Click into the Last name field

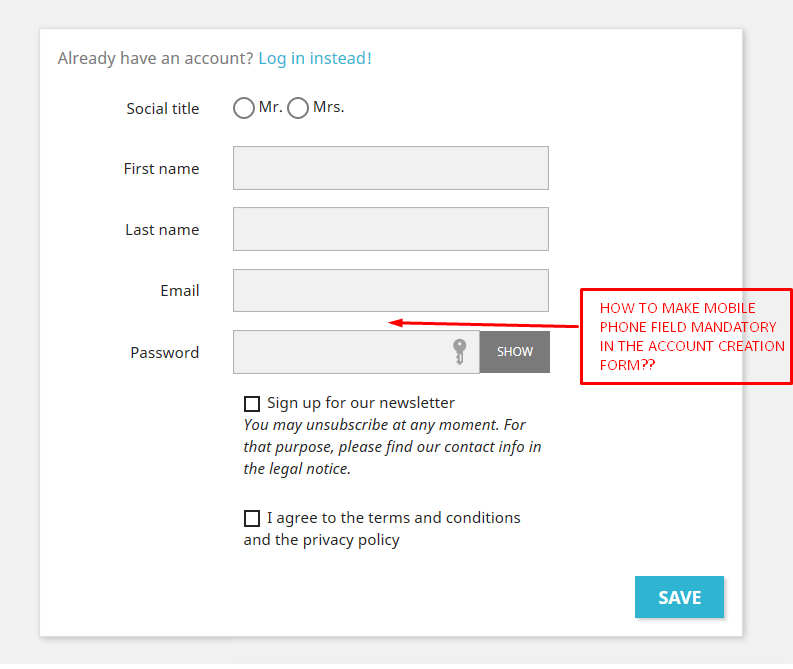(390, 229)
